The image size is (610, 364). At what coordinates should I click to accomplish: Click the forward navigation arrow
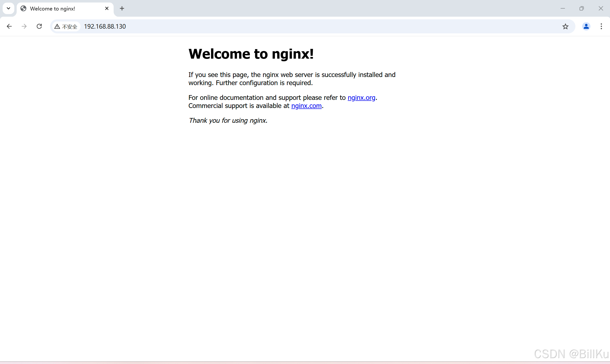point(24,26)
